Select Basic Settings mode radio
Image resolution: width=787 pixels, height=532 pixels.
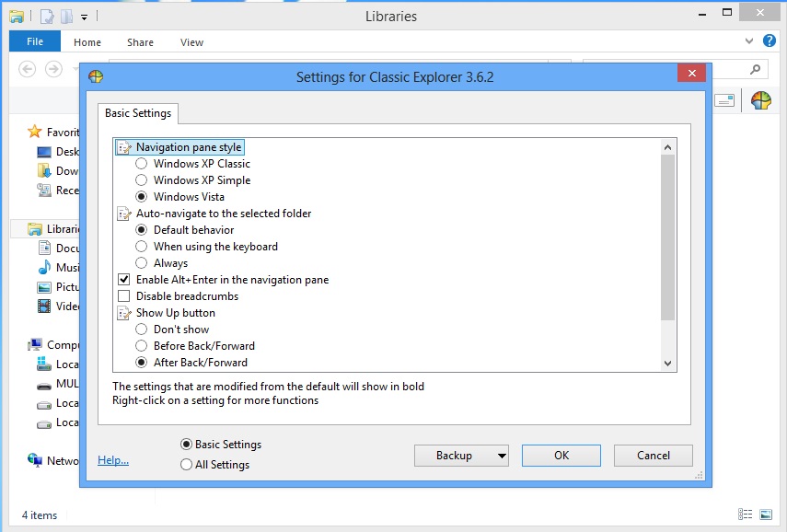click(186, 445)
